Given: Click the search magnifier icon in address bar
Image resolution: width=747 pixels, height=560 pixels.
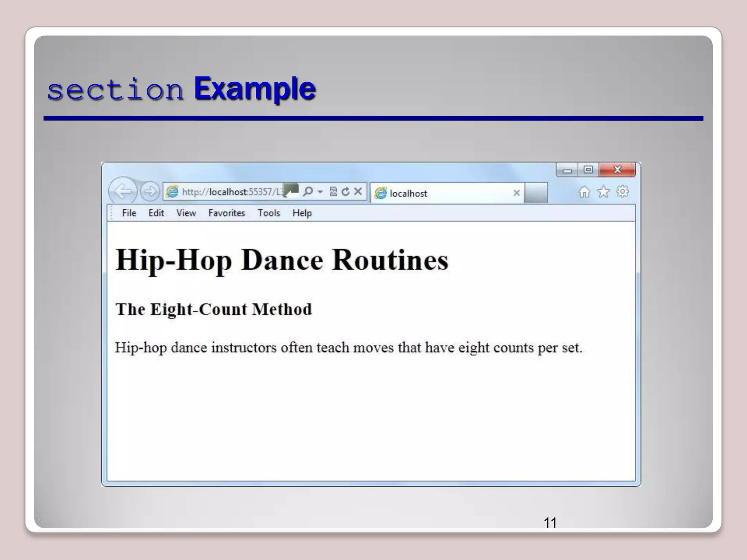Looking at the screenshot, I should pos(308,191).
